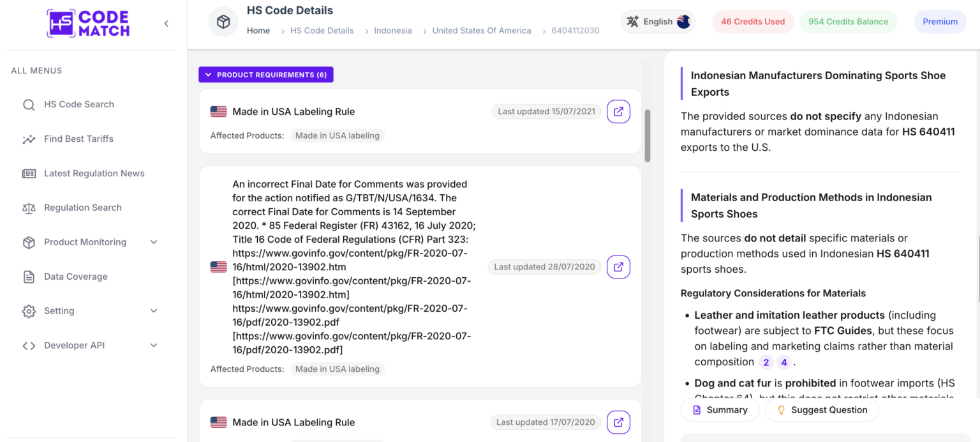Go to the Indonesia breadcrumb
This screenshot has width=980, height=442.
pyautogui.click(x=393, y=31)
